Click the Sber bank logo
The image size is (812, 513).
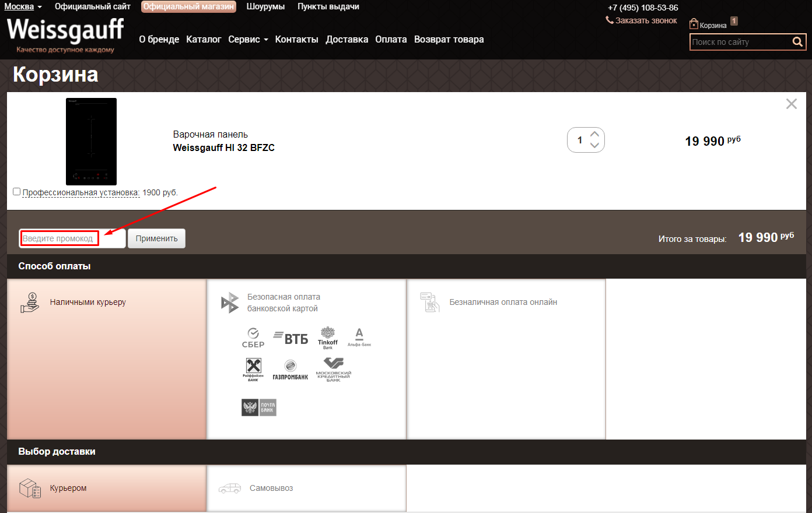coord(253,338)
